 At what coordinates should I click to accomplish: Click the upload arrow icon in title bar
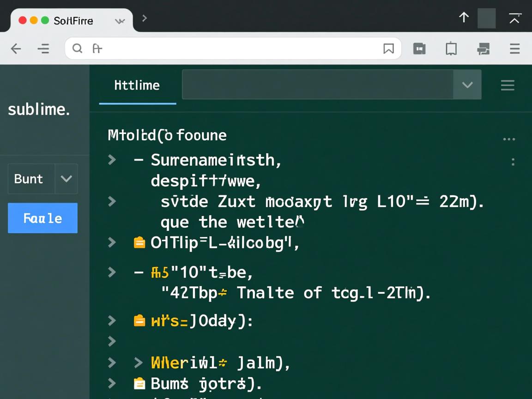pyautogui.click(x=464, y=18)
